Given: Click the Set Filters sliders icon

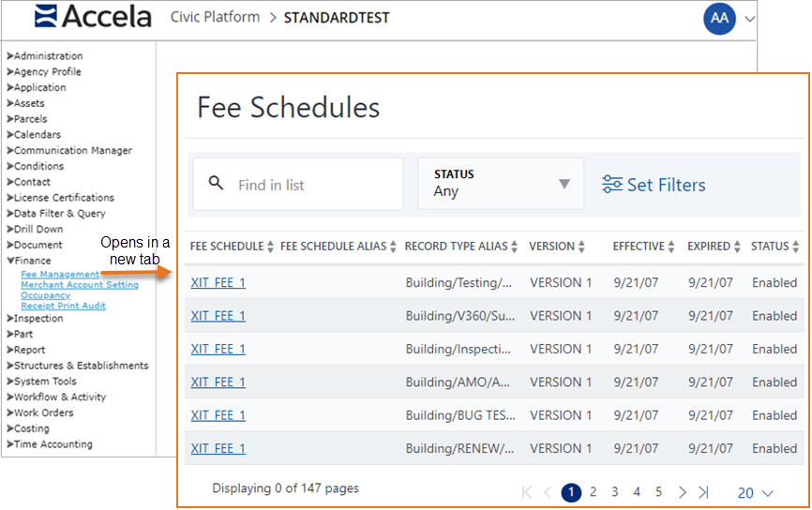Looking at the screenshot, I should click(612, 185).
